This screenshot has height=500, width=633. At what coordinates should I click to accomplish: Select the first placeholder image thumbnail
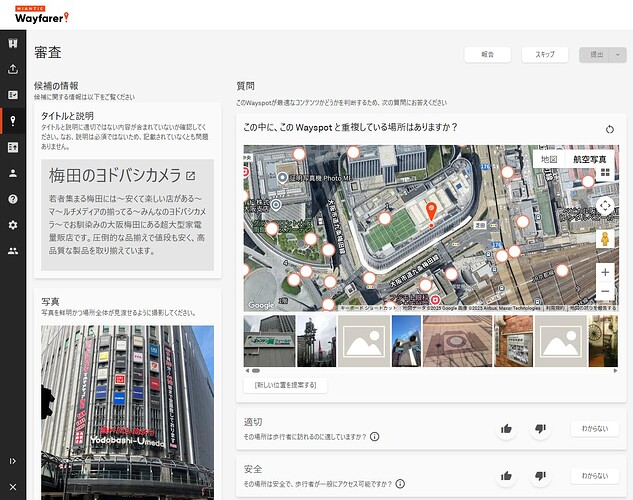tap(364, 341)
